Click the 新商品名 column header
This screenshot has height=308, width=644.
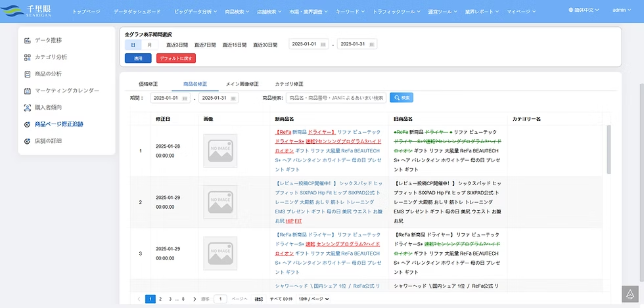coord(284,119)
